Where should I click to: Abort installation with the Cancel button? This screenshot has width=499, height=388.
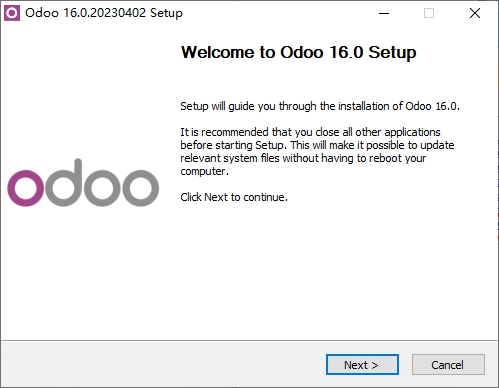pyautogui.click(x=448, y=365)
